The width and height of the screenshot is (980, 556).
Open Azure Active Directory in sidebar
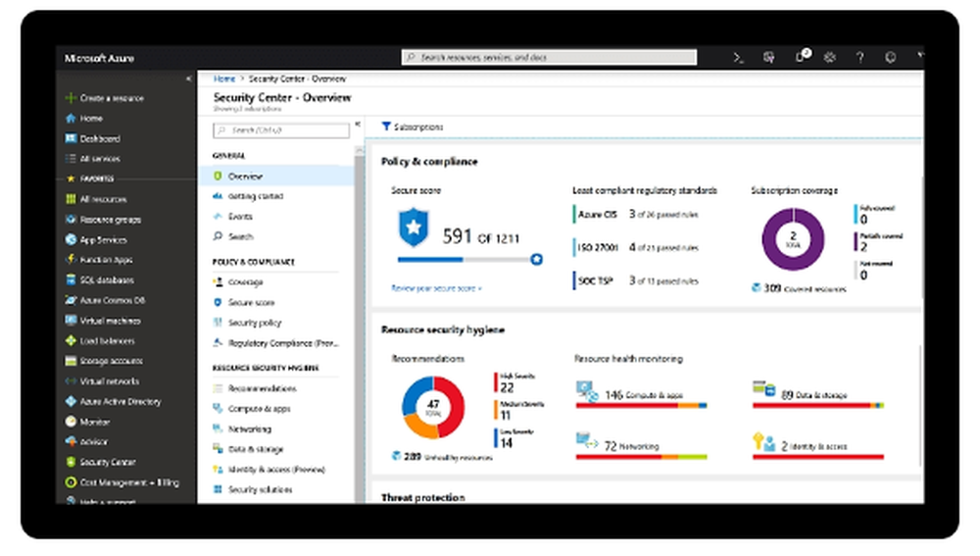click(x=113, y=401)
